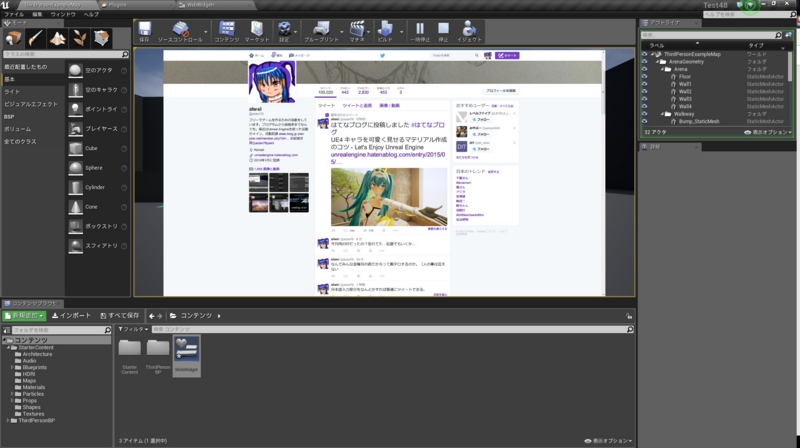800x448 pixels.
Task: Open the Marketplace (マーケット) toolbar icon
Action: [257, 32]
